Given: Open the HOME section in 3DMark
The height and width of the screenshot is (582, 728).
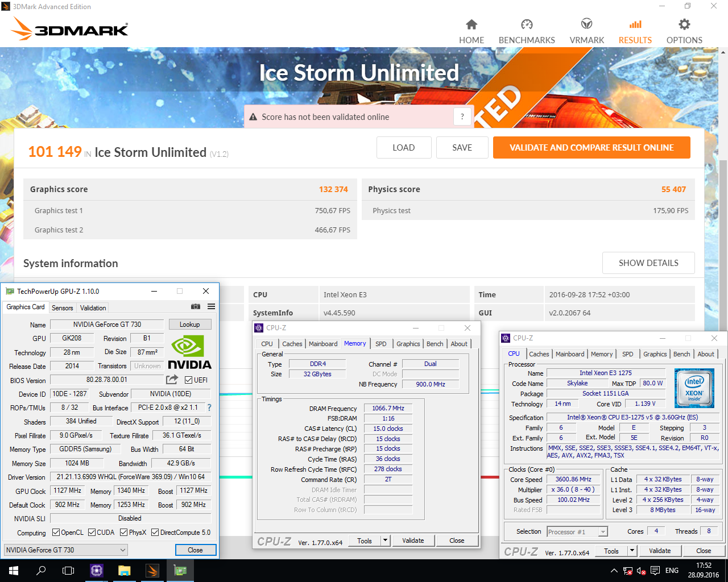Looking at the screenshot, I should click(471, 32).
